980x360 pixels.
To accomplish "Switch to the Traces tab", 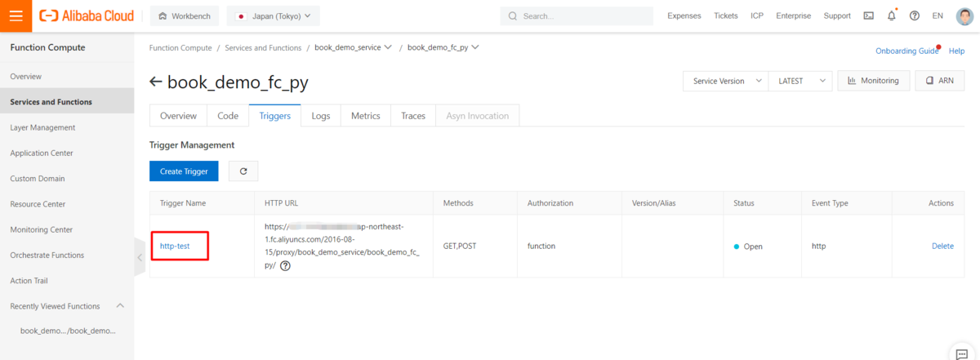I will click(x=413, y=116).
